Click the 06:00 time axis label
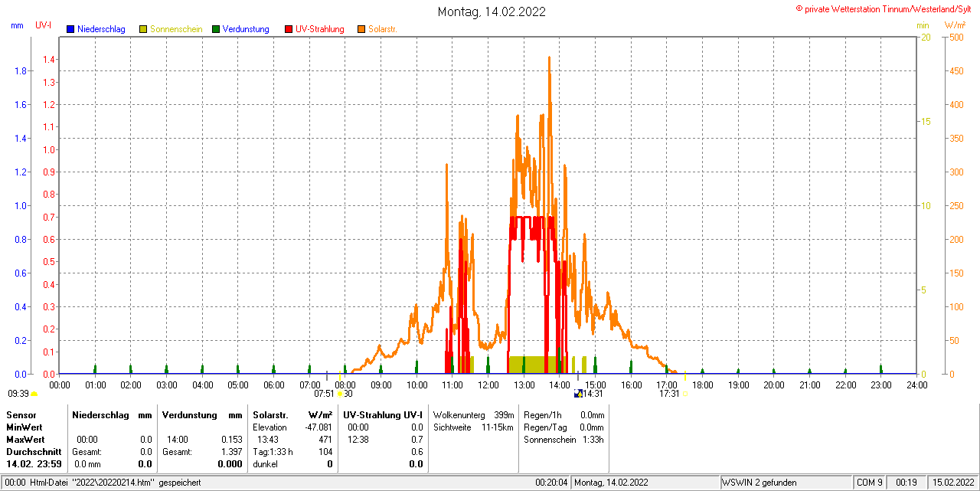980x491 pixels. click(x=274, y=385)
